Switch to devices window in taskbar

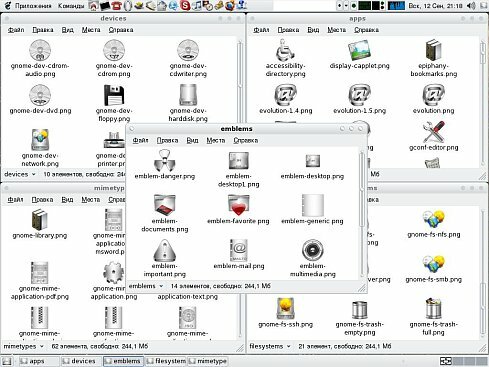81,361
